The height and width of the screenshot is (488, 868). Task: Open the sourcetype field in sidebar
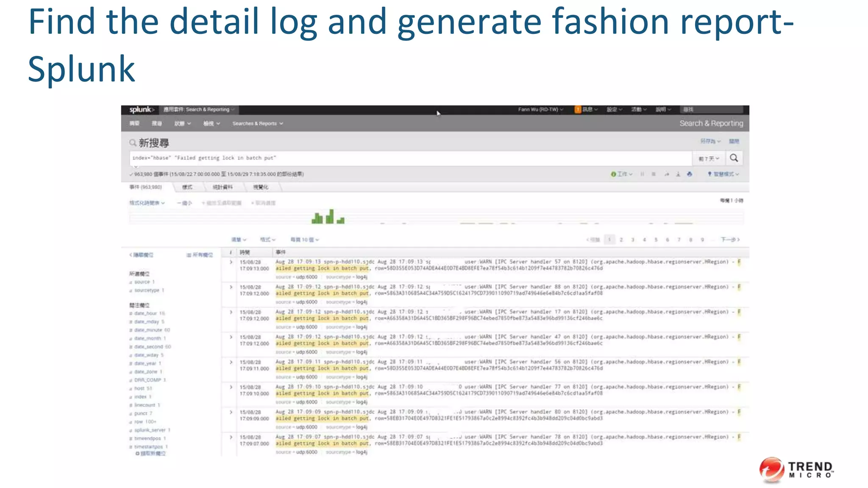147,291
